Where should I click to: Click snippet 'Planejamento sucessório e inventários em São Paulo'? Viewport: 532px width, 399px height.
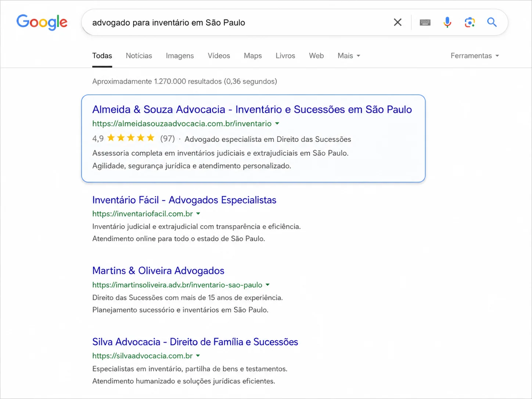coord(180,310)
